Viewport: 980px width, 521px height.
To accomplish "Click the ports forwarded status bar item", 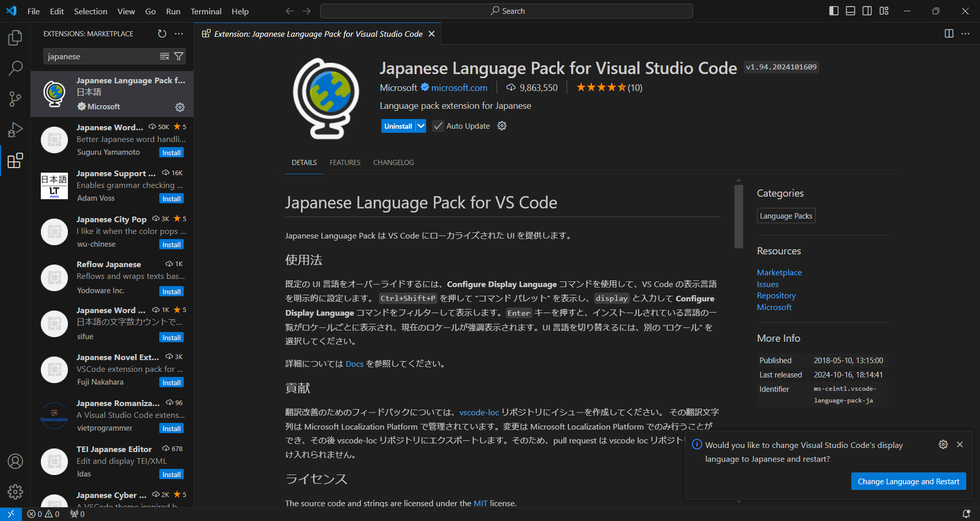I will (x=78, y=514).
